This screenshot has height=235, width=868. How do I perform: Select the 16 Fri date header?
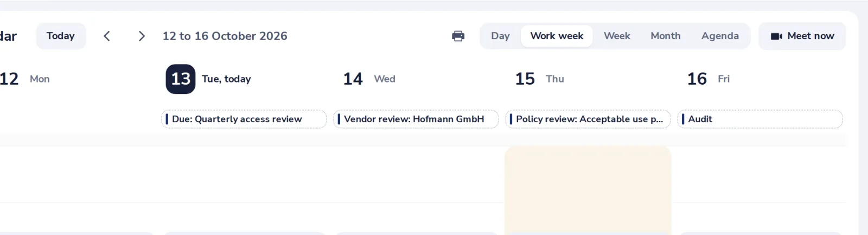tap(709, 79)
